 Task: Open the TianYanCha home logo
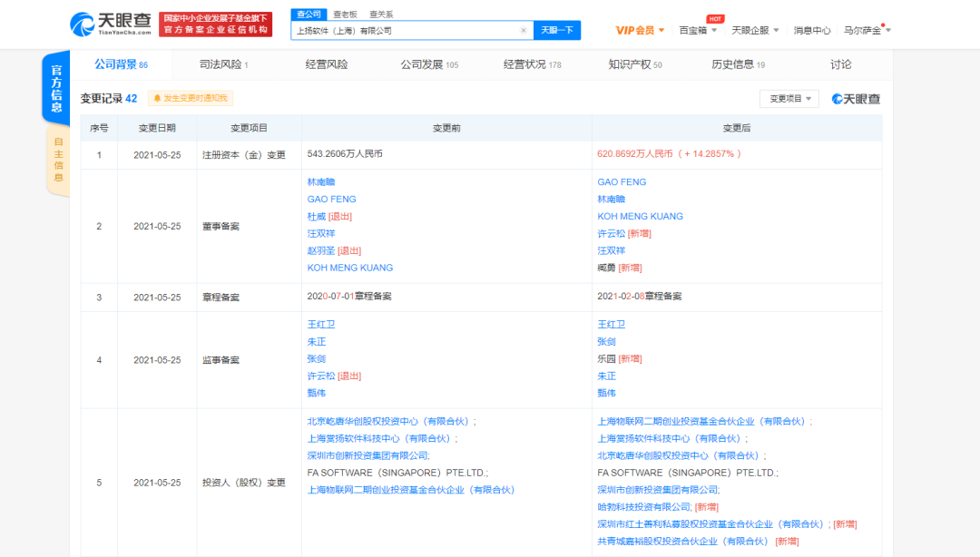click(111, 24)
